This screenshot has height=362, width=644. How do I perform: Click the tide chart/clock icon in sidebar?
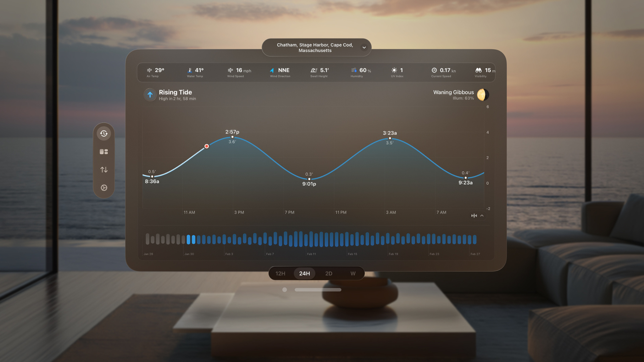coord(104,134)
